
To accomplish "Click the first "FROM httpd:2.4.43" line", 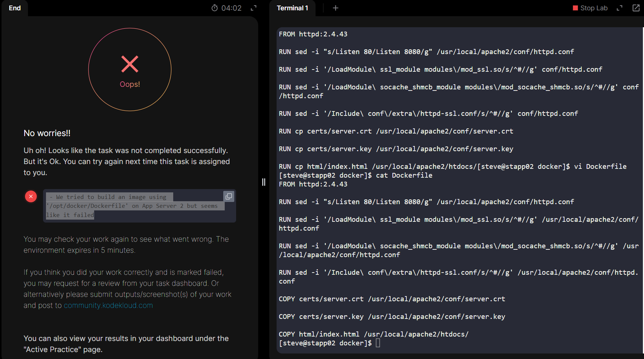I will pos(313,34).
